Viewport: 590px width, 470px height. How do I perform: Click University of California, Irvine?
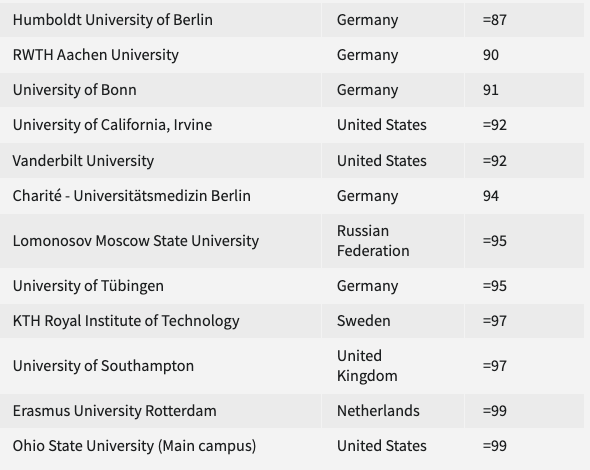(112, 125)
